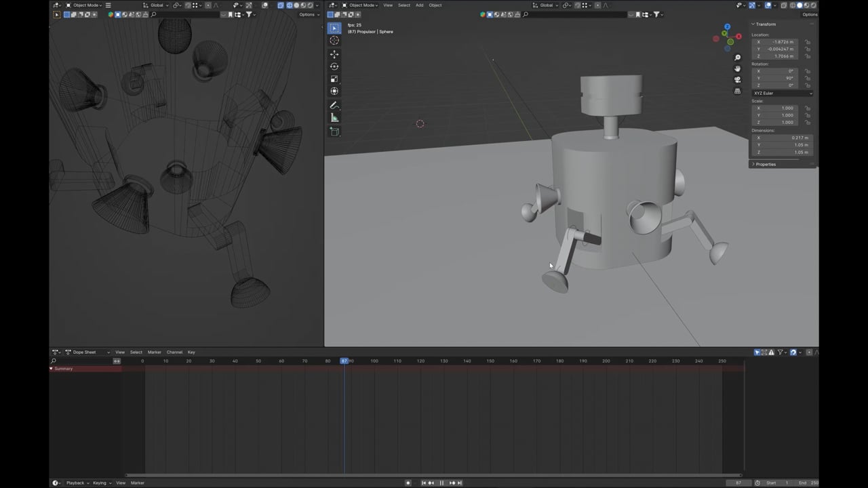This screenshot has height=488, width=868.
Task: Select the Annotate pencil tool
Action: pos(334,106)
